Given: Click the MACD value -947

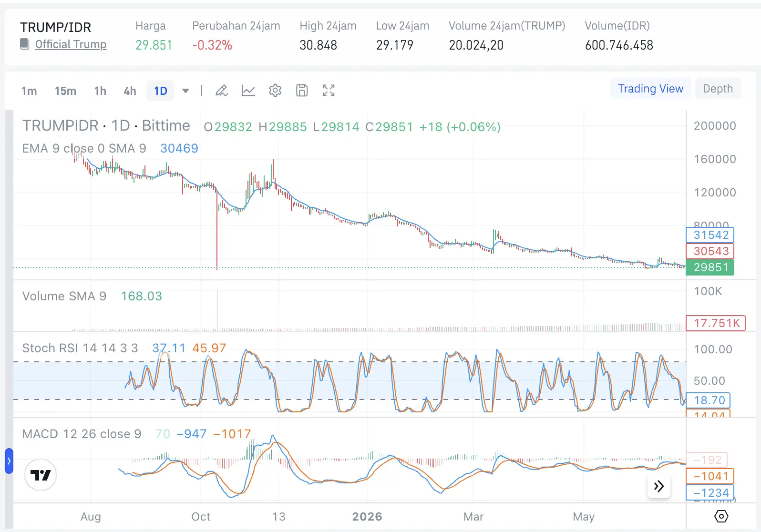Looking at the screenshot, I should pyautogui.click(x=192, y=434).
